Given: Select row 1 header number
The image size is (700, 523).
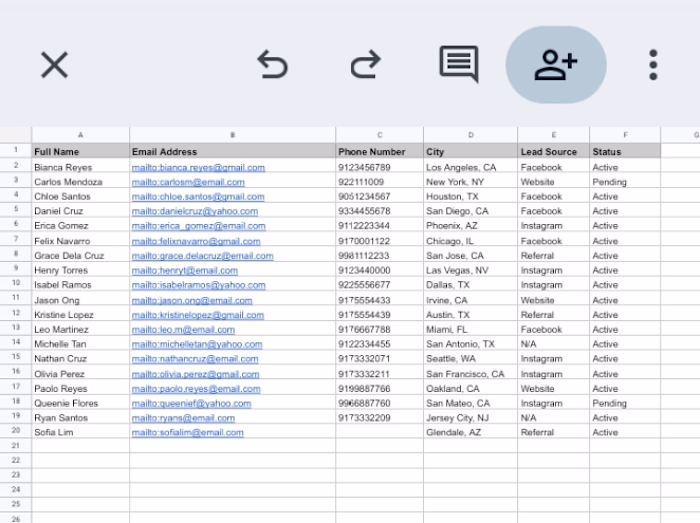Looking at the screenshot, I should coord(16,150).
